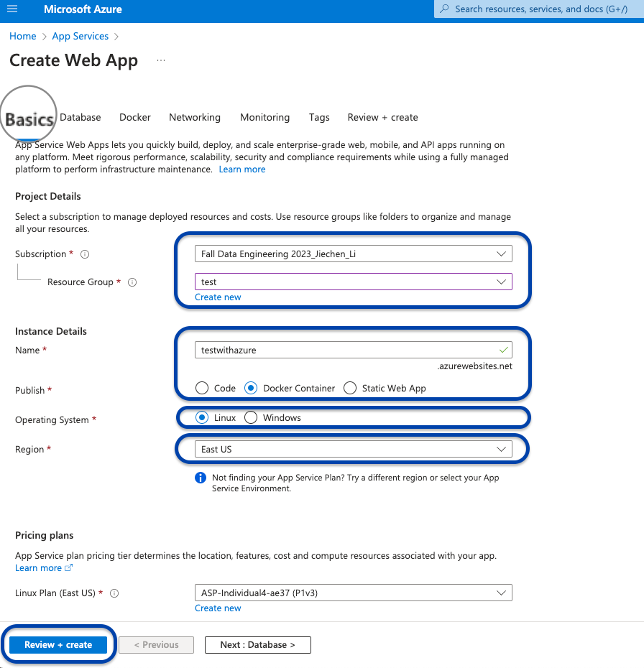This screenshot has width=644, height=668.
Task: Open the Monitoring tab
Action: (264, 118)
